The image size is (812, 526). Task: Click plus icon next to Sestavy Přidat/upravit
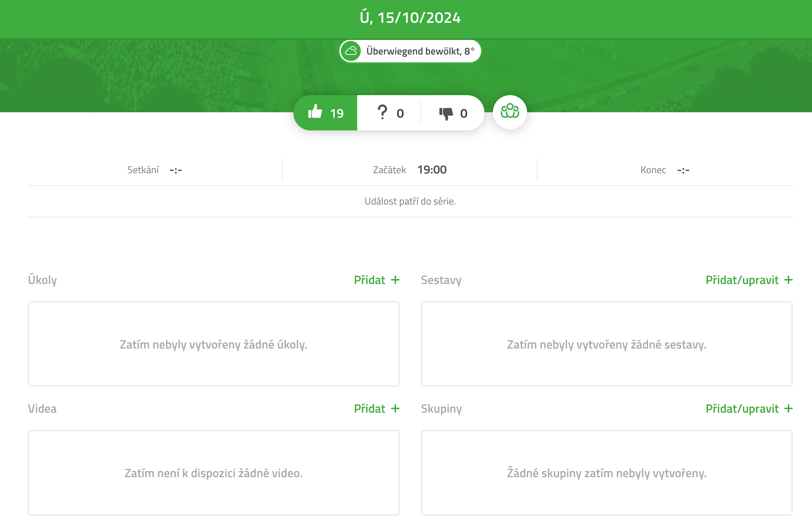point(788,280)
